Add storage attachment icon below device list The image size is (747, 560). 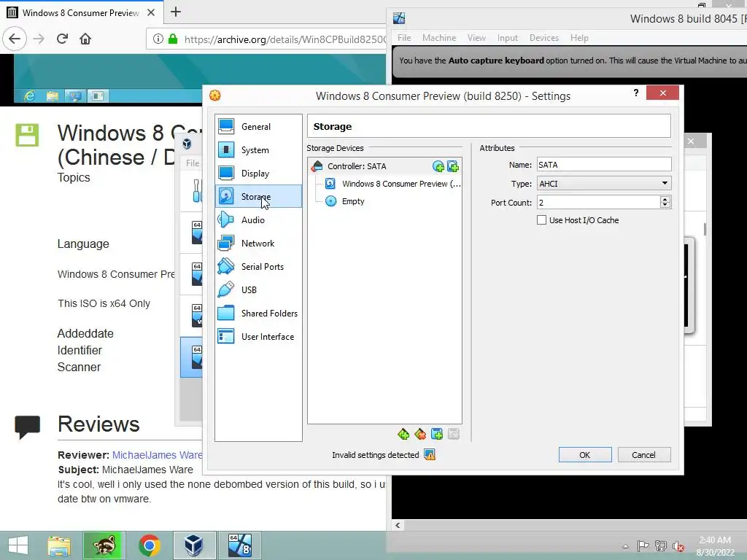437,434
